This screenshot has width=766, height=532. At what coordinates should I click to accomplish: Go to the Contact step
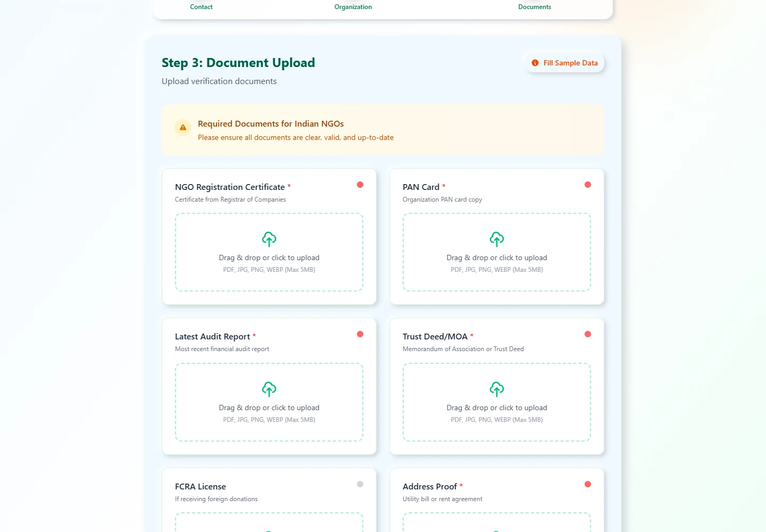pyautogui.click(x=201, y=7)
